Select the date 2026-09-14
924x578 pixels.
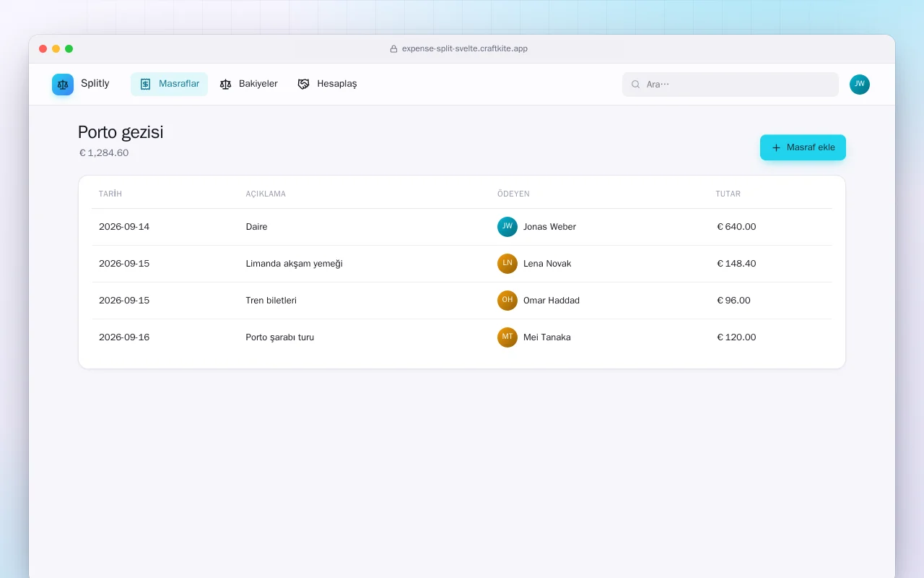124,227
